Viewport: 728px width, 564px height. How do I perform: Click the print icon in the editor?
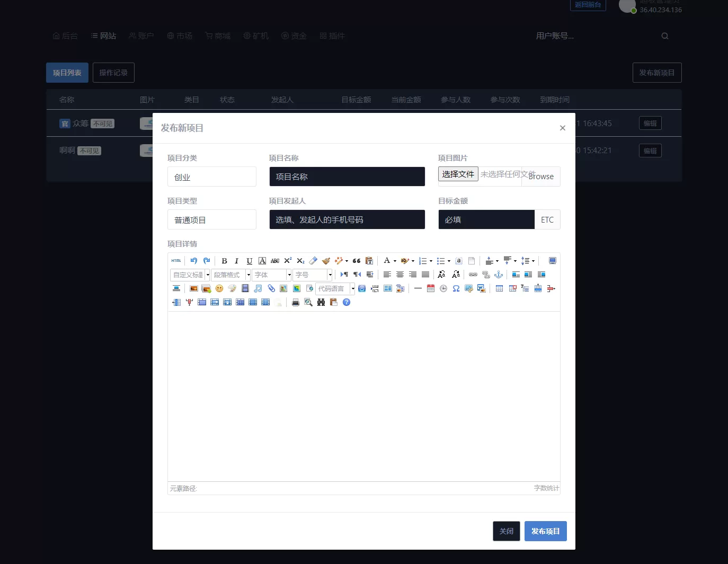pos(295,302)
